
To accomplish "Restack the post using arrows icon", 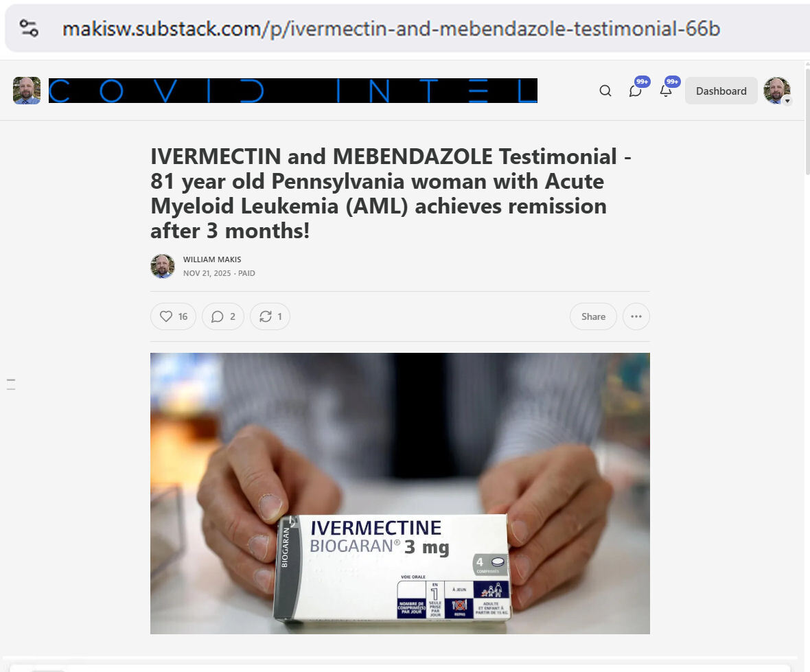I will [270, 316].
